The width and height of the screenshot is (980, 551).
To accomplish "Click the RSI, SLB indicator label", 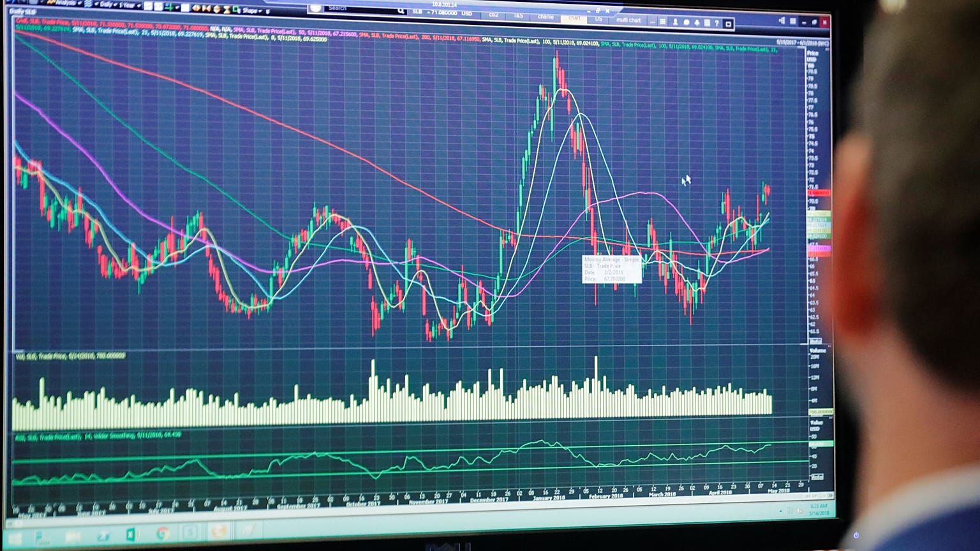I will 98,436.
